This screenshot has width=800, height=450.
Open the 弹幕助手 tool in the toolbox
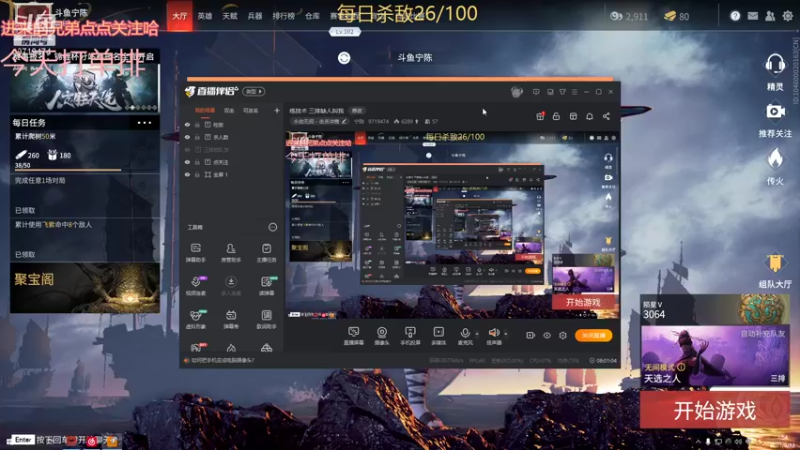click(195, 252)
